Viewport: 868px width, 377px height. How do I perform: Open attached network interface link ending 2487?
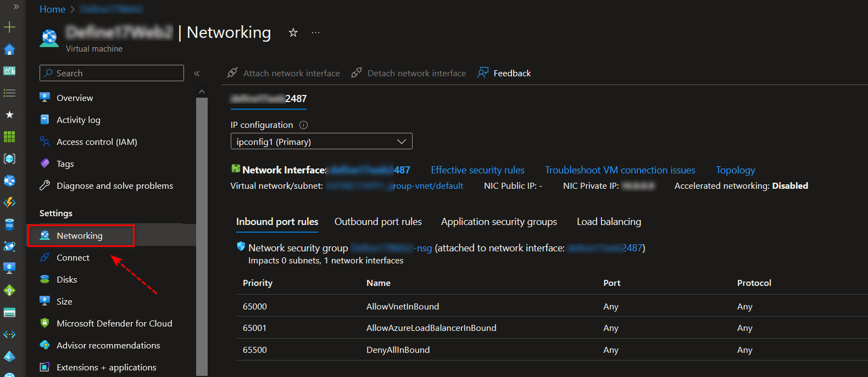click(605, 248)
